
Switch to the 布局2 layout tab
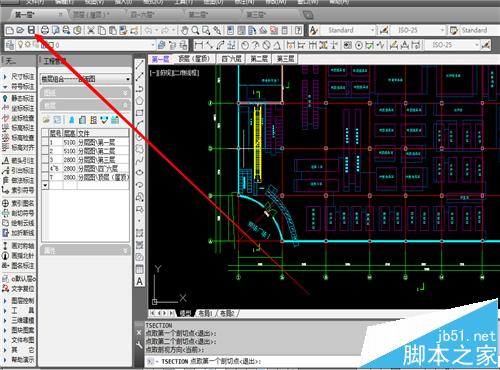227,313
